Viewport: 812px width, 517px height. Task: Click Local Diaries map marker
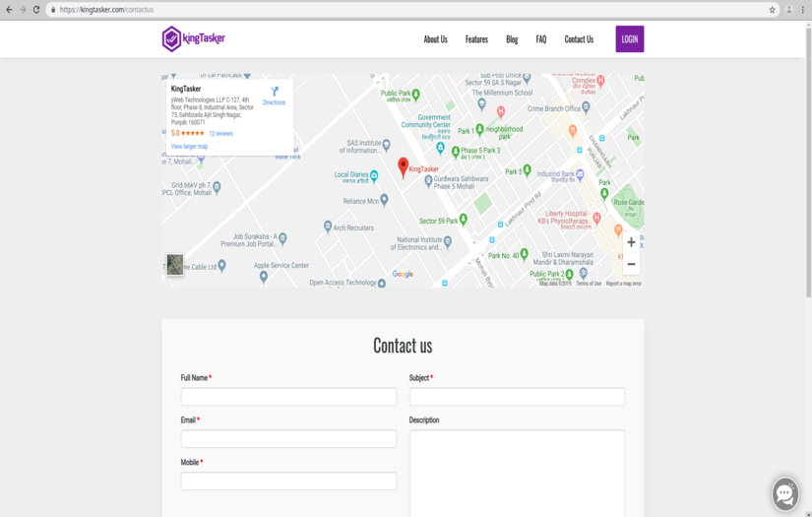(374, 176)
